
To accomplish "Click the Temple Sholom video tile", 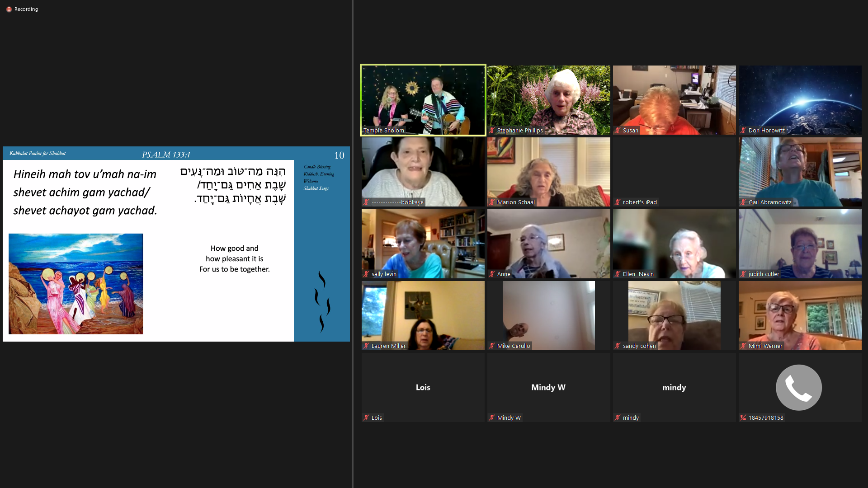I will pyautogui.click(x=423, y=99).
